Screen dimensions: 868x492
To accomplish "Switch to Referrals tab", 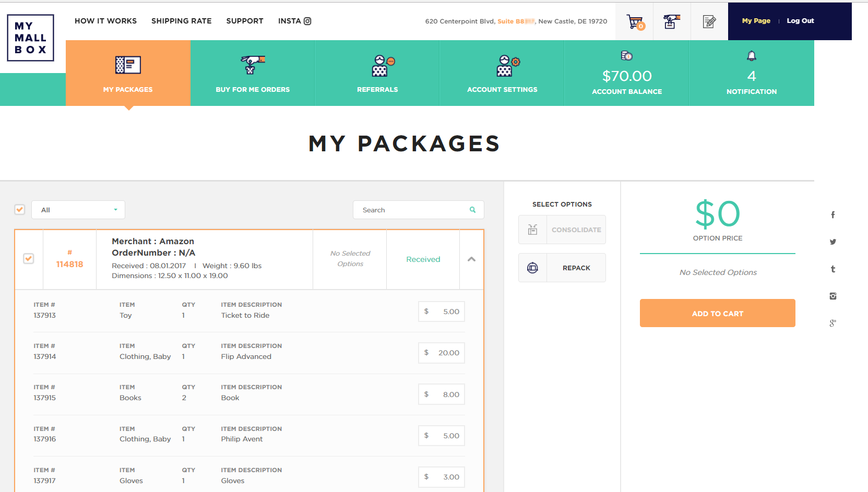I will [377, 73].
